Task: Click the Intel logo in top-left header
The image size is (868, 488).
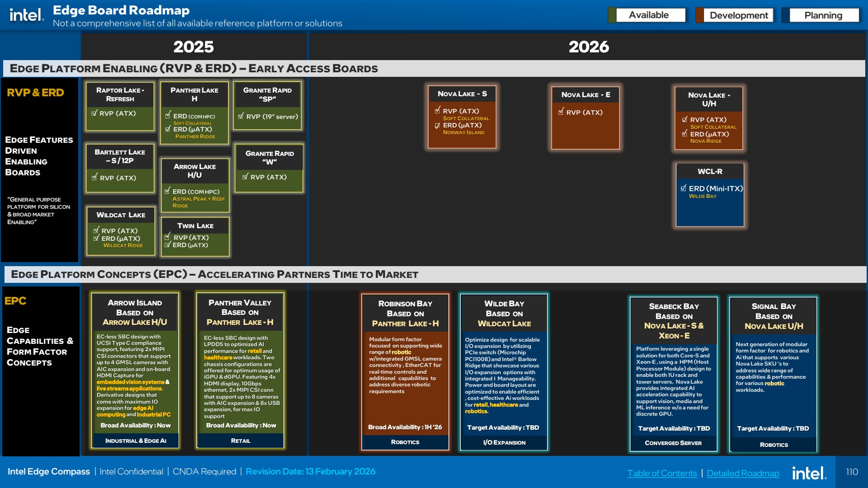Action: pos(27,15)
